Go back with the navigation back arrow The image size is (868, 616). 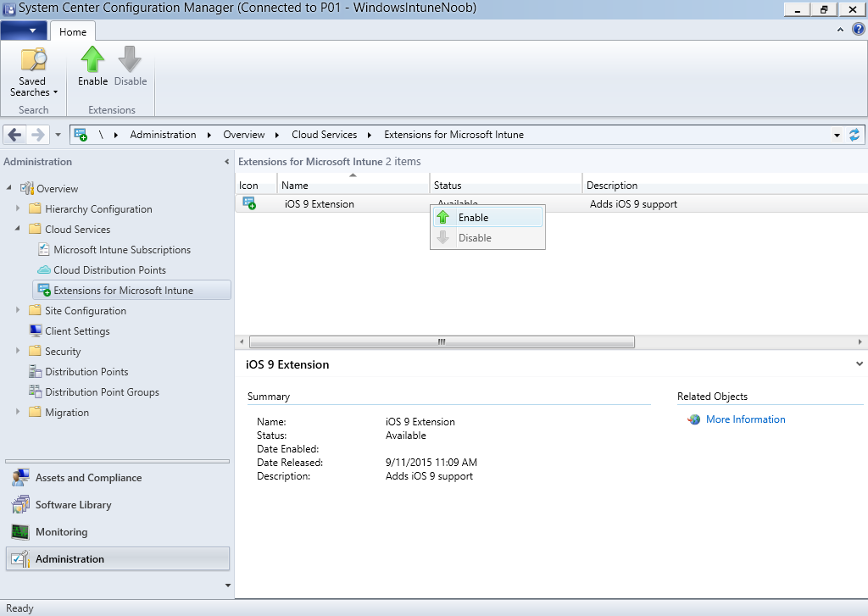(x=15, y=135)
